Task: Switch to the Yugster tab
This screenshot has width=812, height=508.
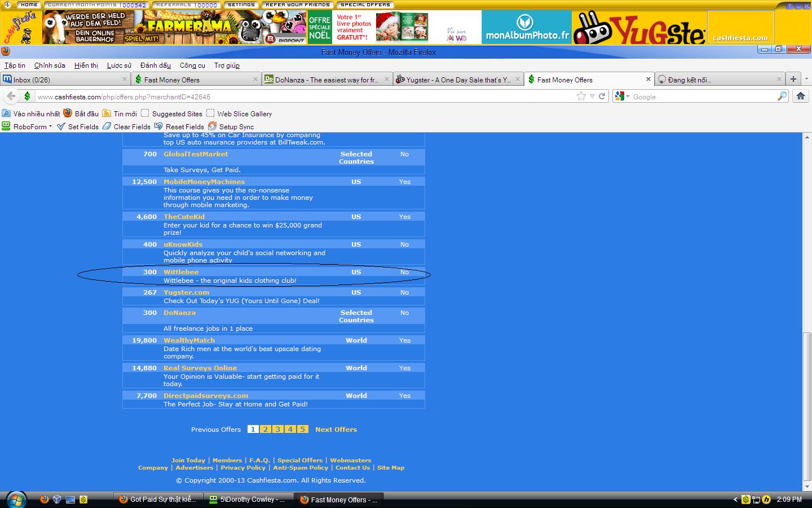Action: (x=458, y=80)
